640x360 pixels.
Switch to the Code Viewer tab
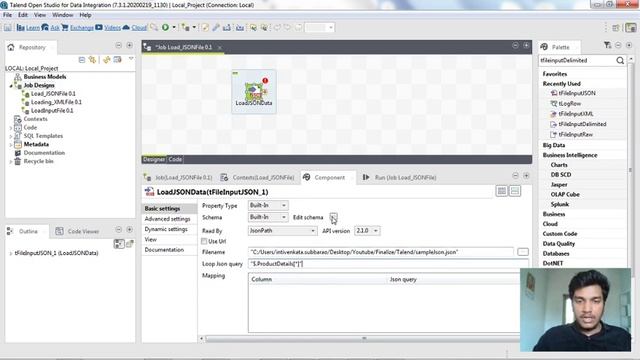pos(78,231)
